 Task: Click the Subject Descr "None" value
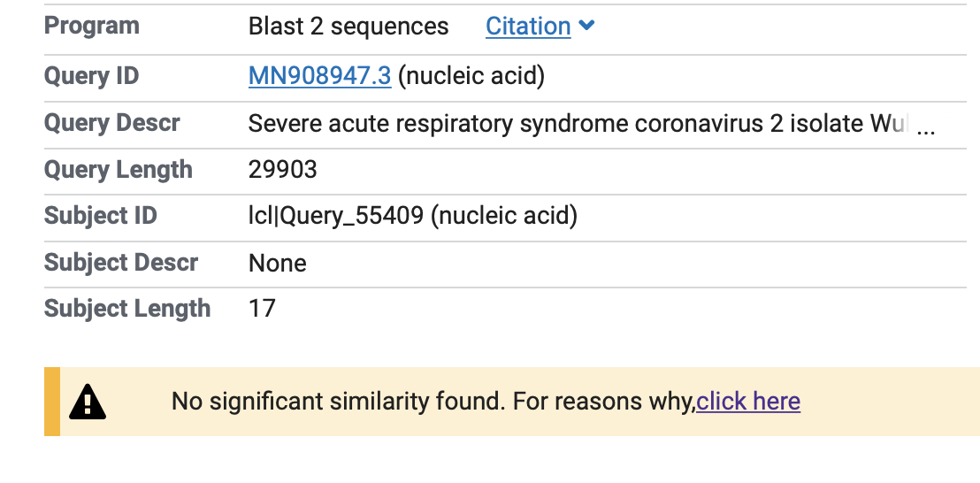click(x=278, y=263)
